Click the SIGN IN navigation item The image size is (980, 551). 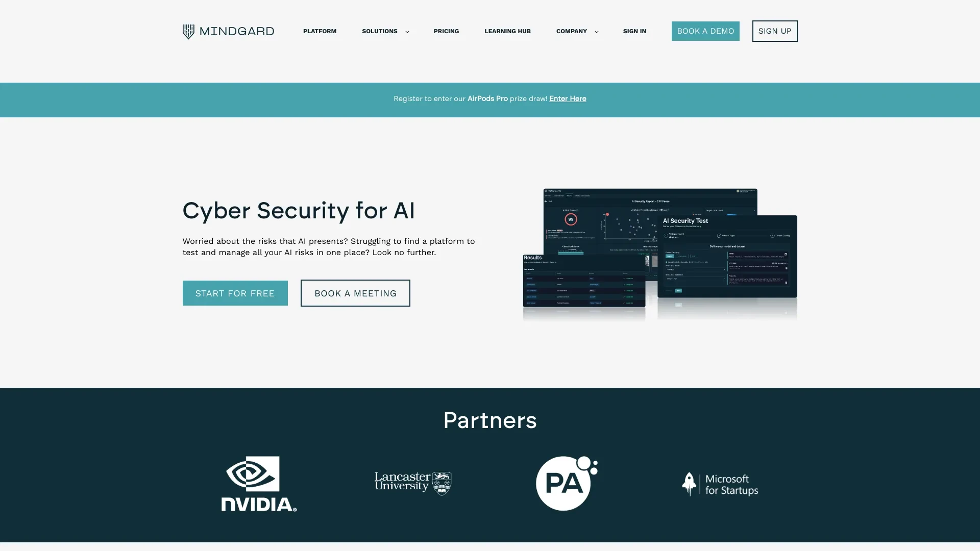(x=635, y=31)
